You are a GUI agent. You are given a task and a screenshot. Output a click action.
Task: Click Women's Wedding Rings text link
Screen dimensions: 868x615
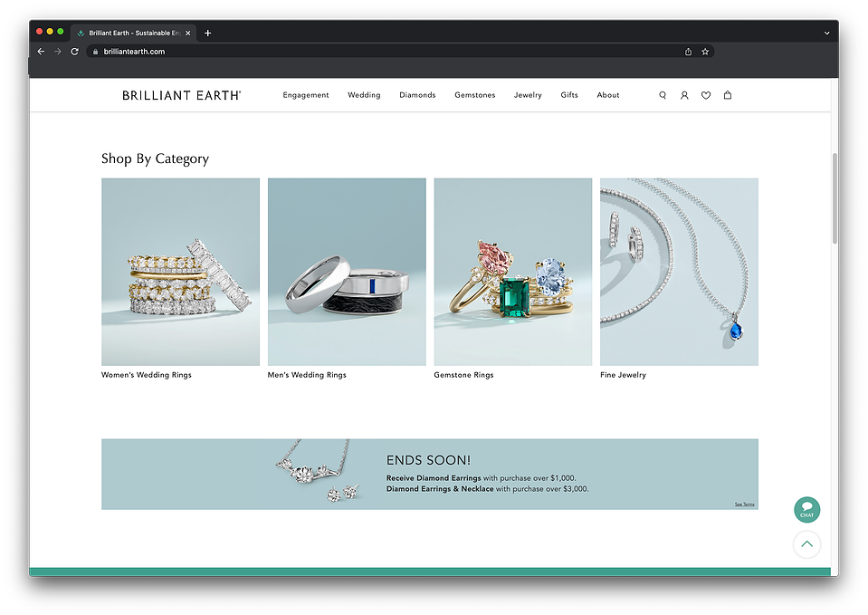click(x=146, y=375)
